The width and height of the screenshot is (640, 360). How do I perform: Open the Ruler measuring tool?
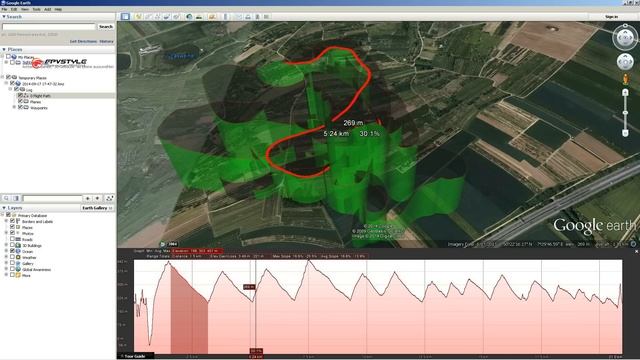pyautogui.click(x=226, y=17)
